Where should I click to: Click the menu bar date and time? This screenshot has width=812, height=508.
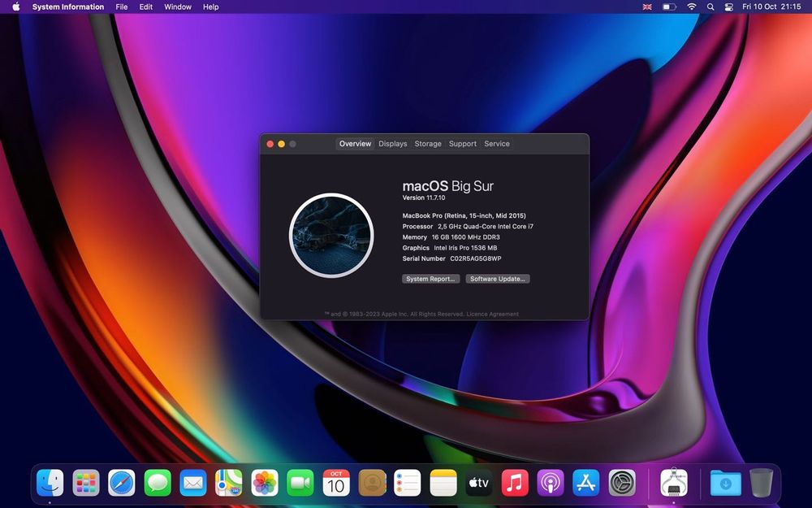771,7
